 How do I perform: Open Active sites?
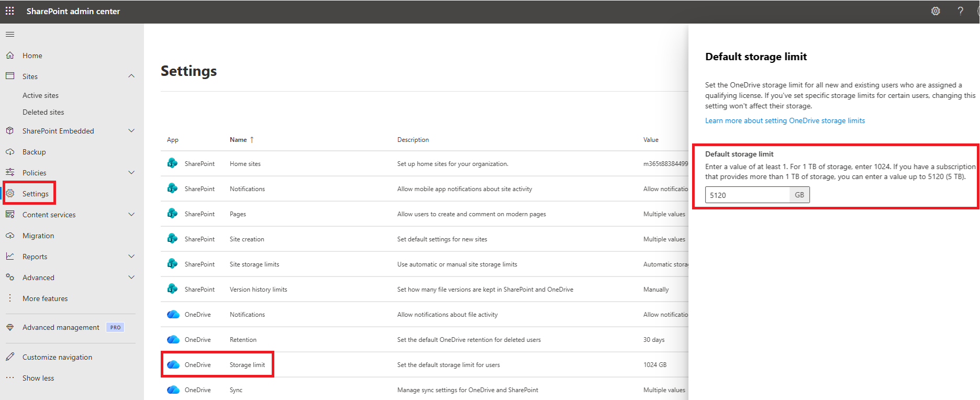click(x=40, y=95)
